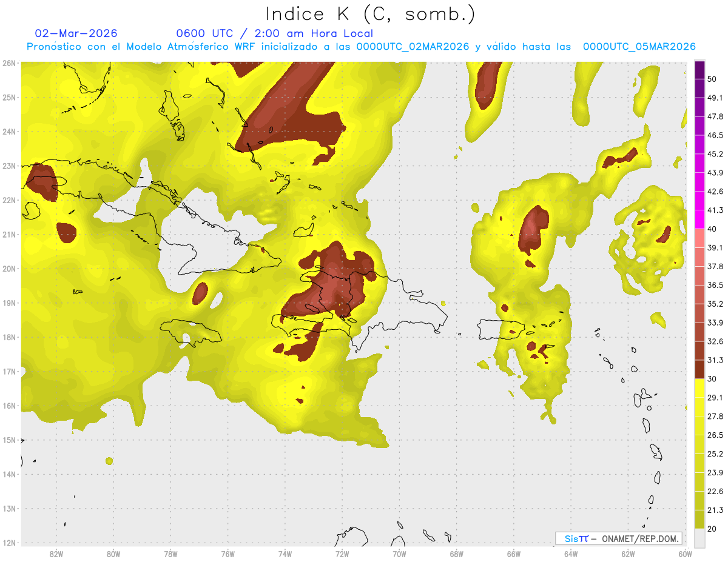Viewport: 728px width, 562px height.
Task: Click the '33.9' colorbar label
Action: pyautogui.click(x=715, y=323)
